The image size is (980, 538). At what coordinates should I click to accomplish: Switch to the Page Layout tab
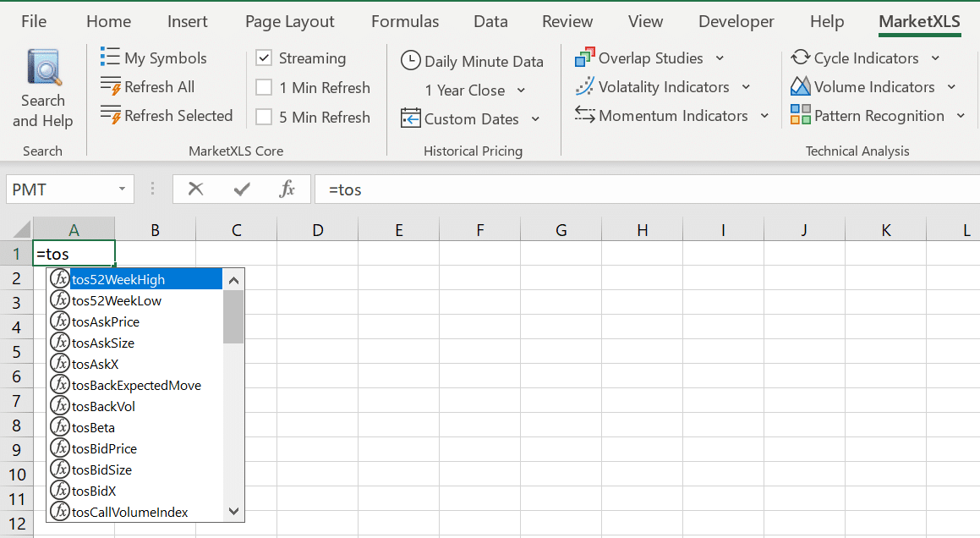[289, 21]
